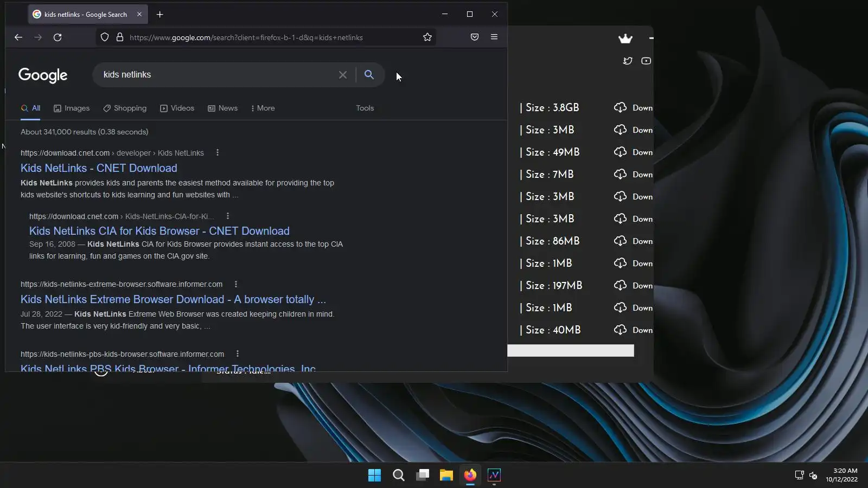Open the Firefox hamburger application menu
Image resolution: width=868 pixels, height=488 pixels.
(494, 37)
